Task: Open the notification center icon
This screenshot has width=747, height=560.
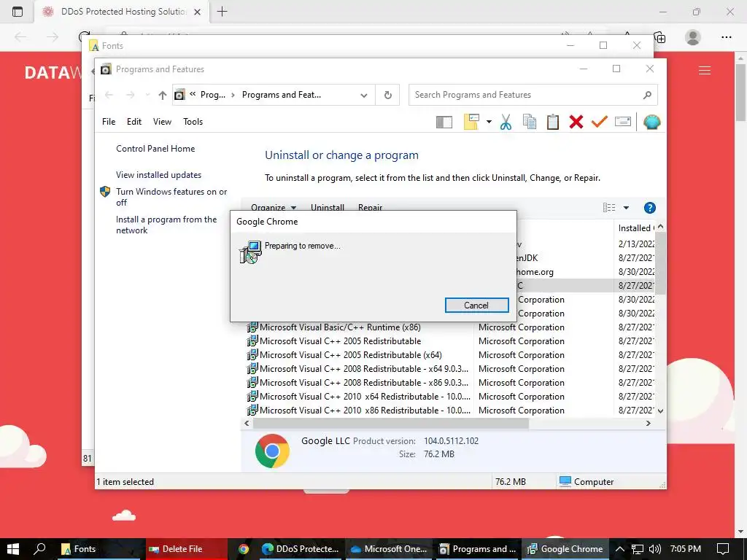Action: tap(723, 549)
